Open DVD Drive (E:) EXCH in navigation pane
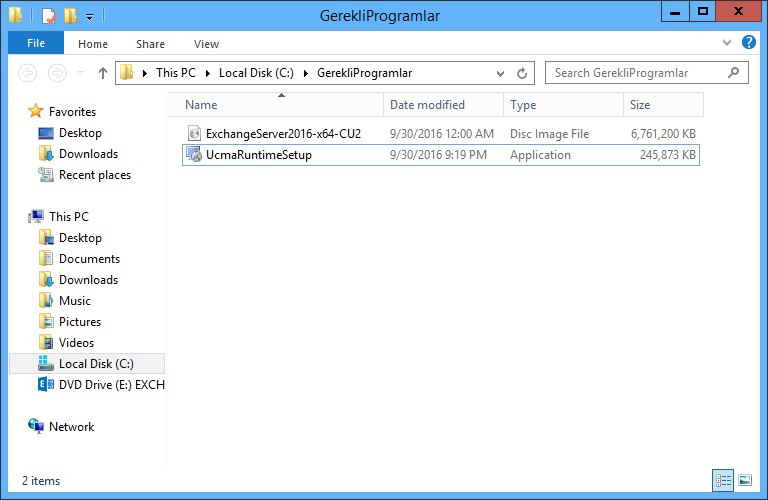768x500 pixels. (112, 385)
